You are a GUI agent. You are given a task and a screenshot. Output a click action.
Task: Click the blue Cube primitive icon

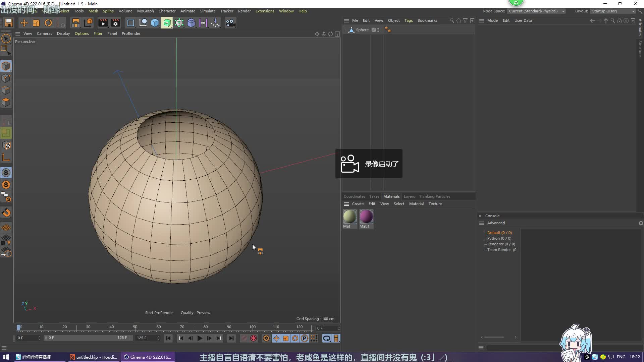(x=155, y=23)
